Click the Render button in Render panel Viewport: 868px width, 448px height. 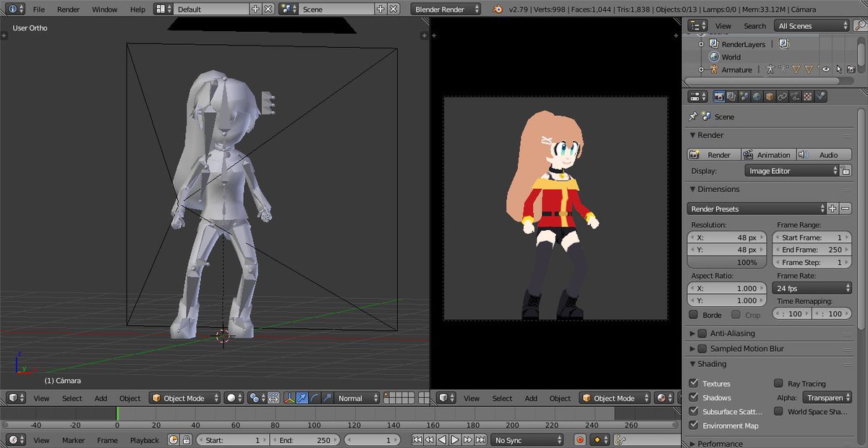point(713,155)
